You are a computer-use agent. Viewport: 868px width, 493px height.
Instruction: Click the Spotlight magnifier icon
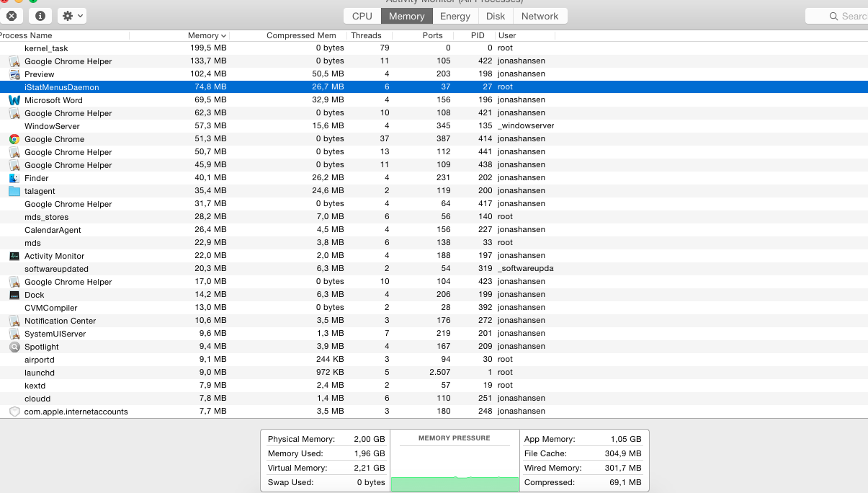pyautogui.click(x=14, y=347)
